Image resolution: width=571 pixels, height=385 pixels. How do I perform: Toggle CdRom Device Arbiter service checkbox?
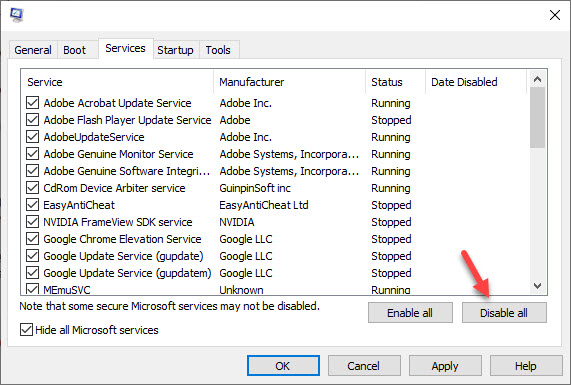(x=32, y=188)
